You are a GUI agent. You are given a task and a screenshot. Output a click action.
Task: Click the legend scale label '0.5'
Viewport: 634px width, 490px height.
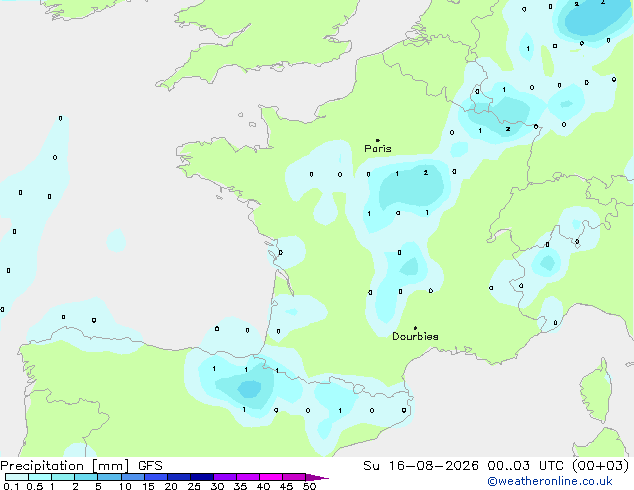pyautogui.click(x=34, y=486)
